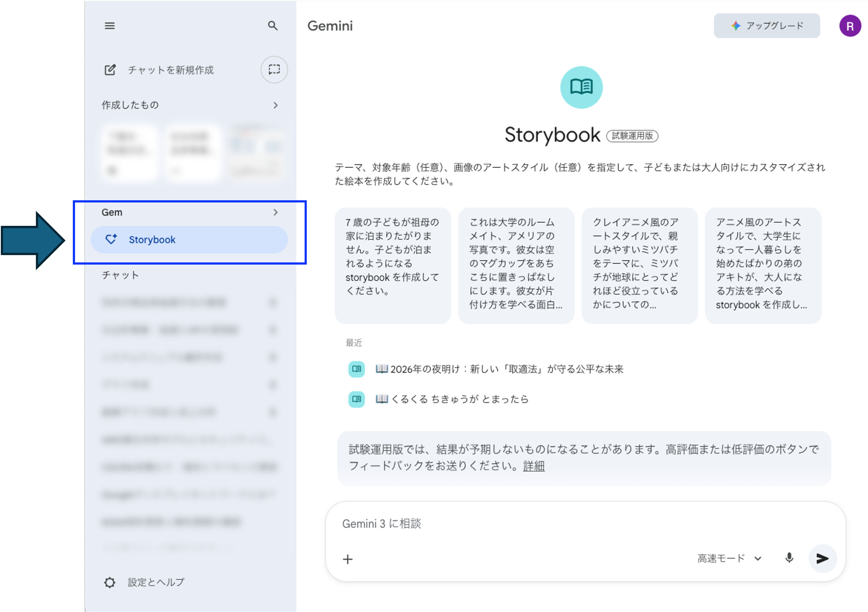Open the 詳細 details link

point(534,465)
